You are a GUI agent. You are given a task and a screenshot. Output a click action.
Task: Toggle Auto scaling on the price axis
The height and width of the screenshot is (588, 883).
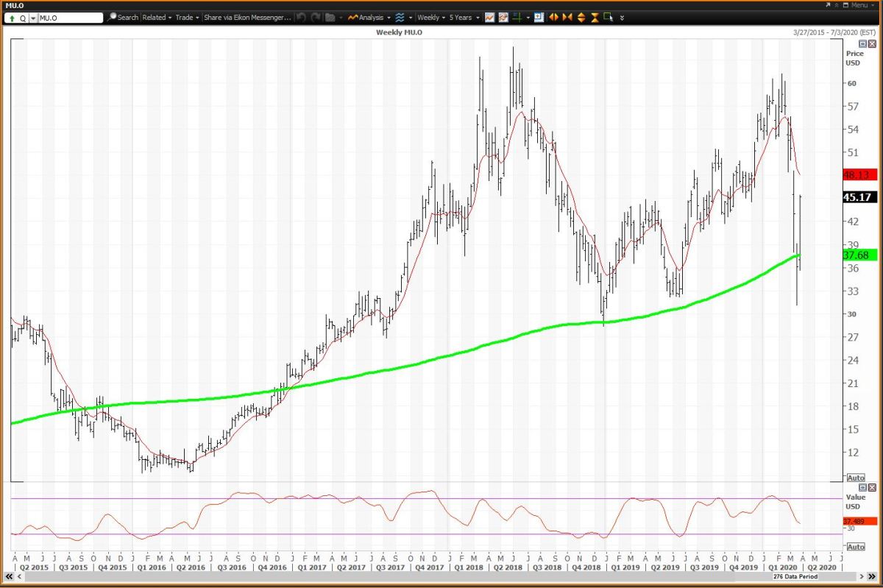click(x=855, y=478)
